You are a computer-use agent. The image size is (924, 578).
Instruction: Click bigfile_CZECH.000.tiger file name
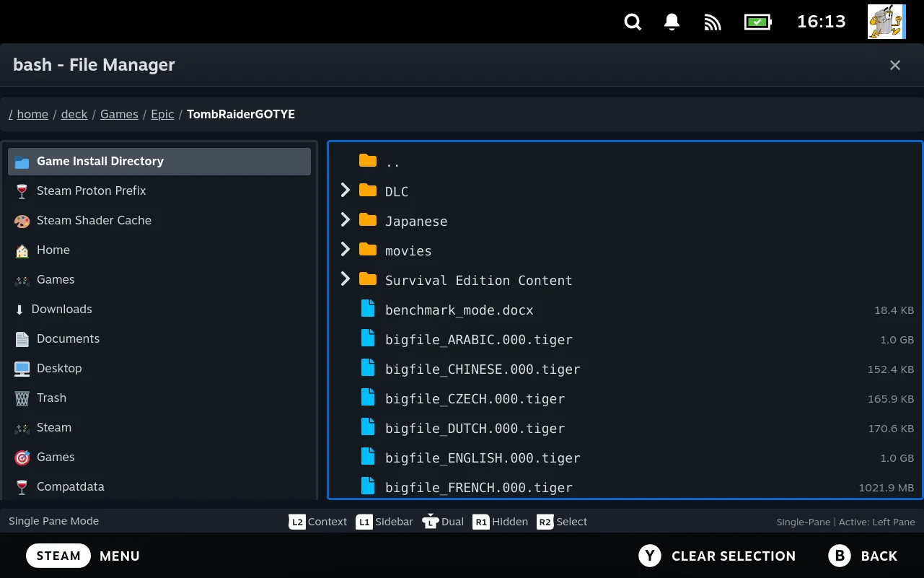tap(475, 399)
